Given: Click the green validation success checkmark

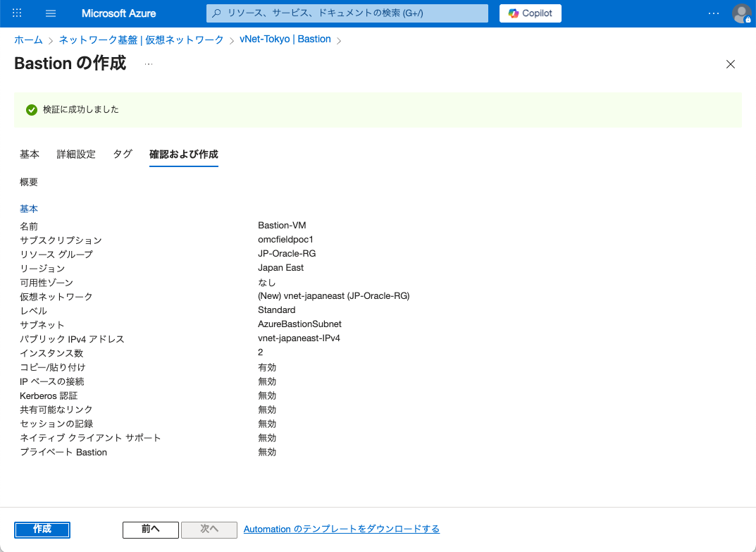Looking at the screenshot, I should (32, 110).
